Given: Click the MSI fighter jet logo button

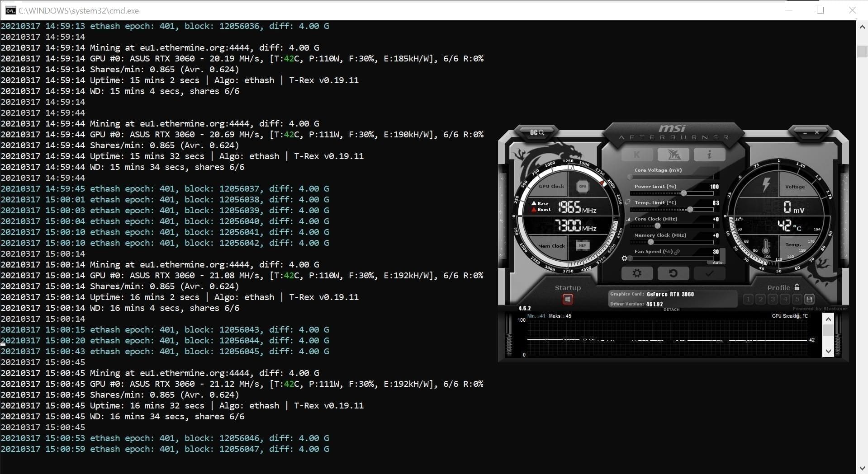Looking at the screenshot, I should coord(673,155).
